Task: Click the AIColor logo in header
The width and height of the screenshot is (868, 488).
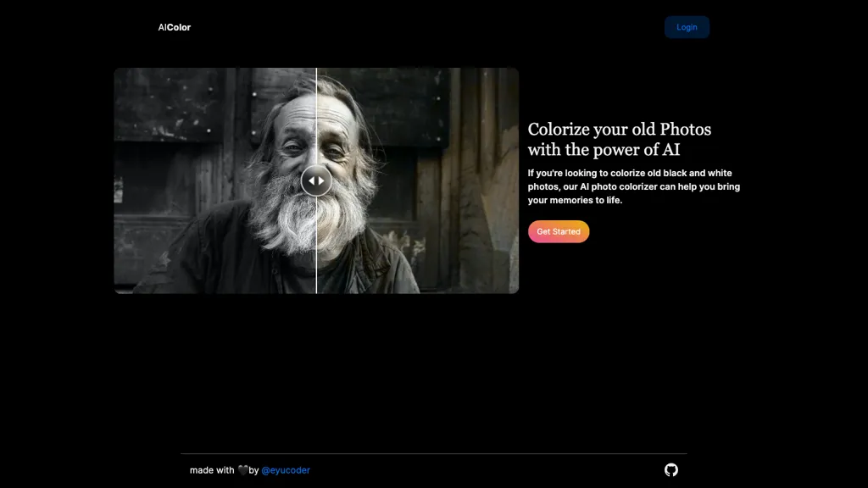Action: coord(175,27)
